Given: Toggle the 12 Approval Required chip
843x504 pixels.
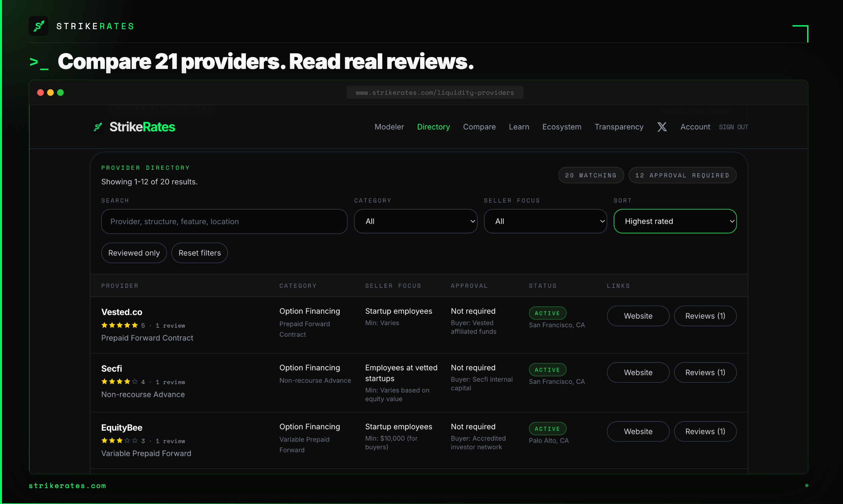Looking at the screenshot, I should pyautogui.click(x=682, y=175).
